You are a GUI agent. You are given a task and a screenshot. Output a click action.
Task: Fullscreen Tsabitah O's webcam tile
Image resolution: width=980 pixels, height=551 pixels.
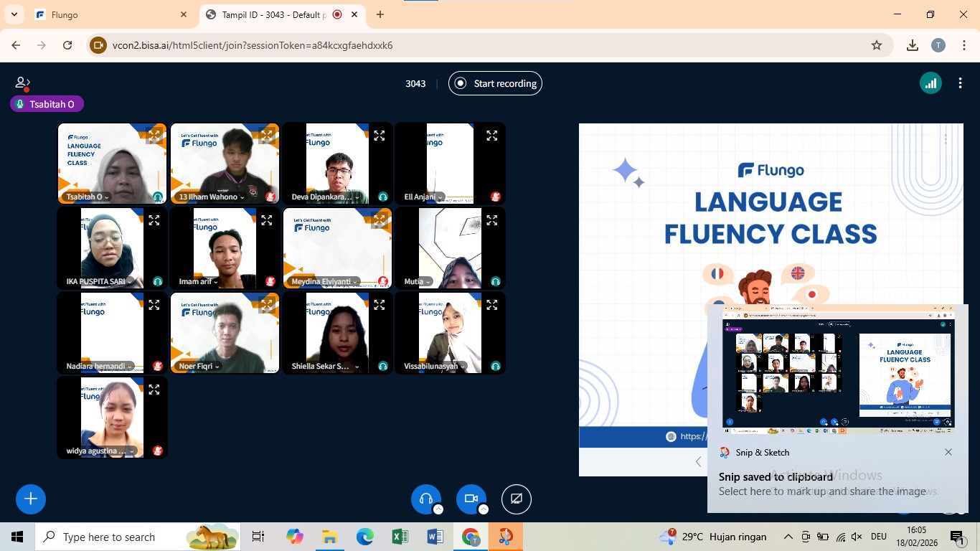coord(154,135)
